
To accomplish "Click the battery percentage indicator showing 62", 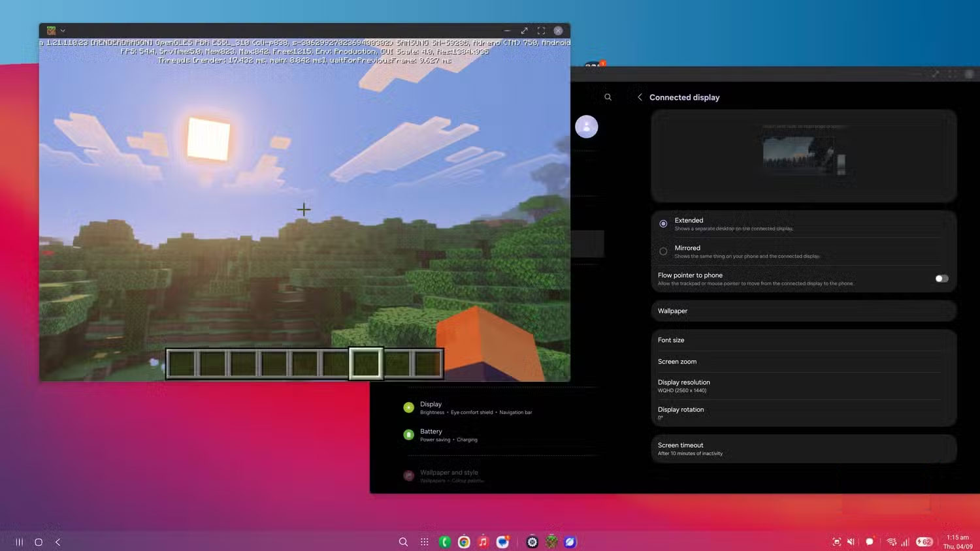I will pos(924,542).
